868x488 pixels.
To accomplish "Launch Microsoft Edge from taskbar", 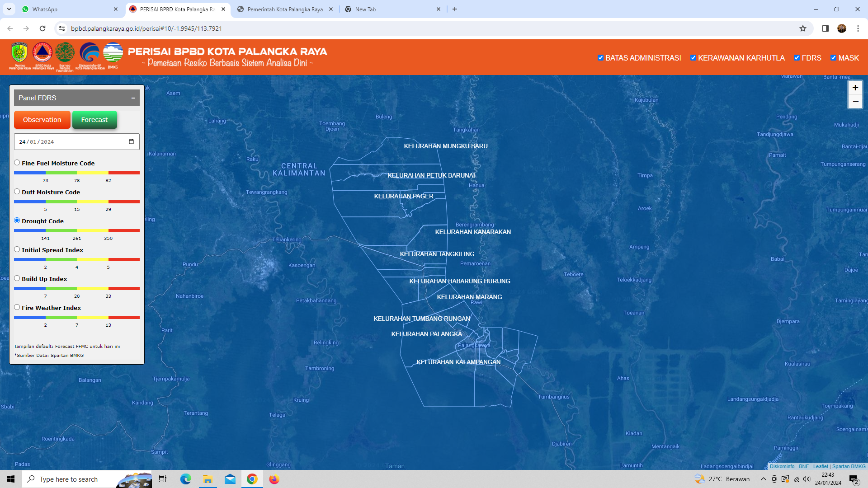I will pos(186,479).
